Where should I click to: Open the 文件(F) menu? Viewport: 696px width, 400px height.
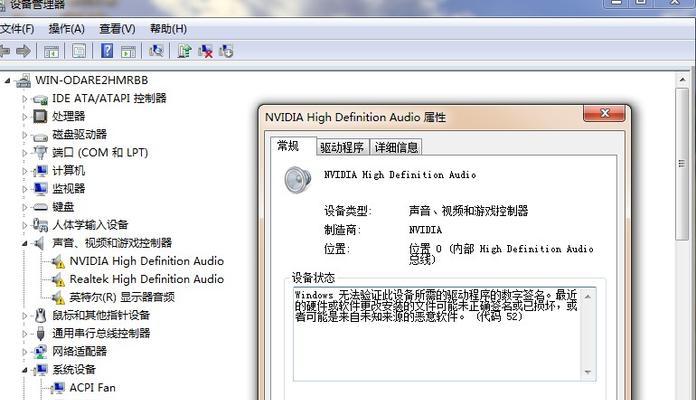17,29
